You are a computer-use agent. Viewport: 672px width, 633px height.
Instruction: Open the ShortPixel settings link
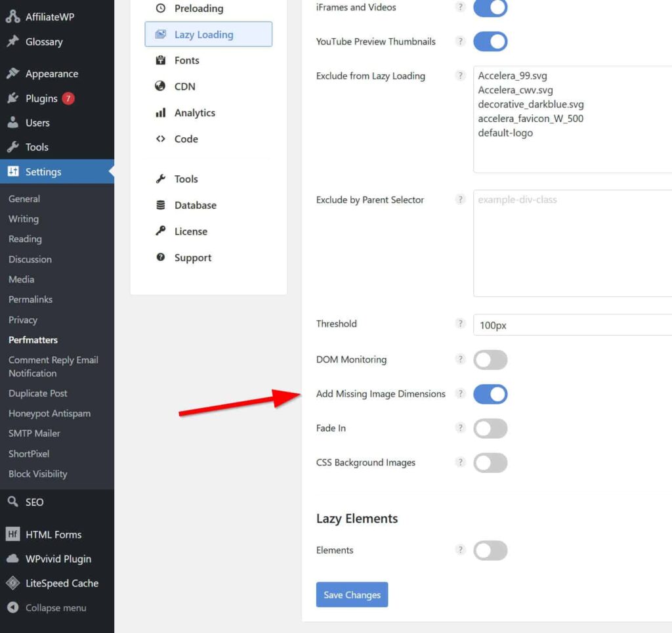click(x=29, y=454)
